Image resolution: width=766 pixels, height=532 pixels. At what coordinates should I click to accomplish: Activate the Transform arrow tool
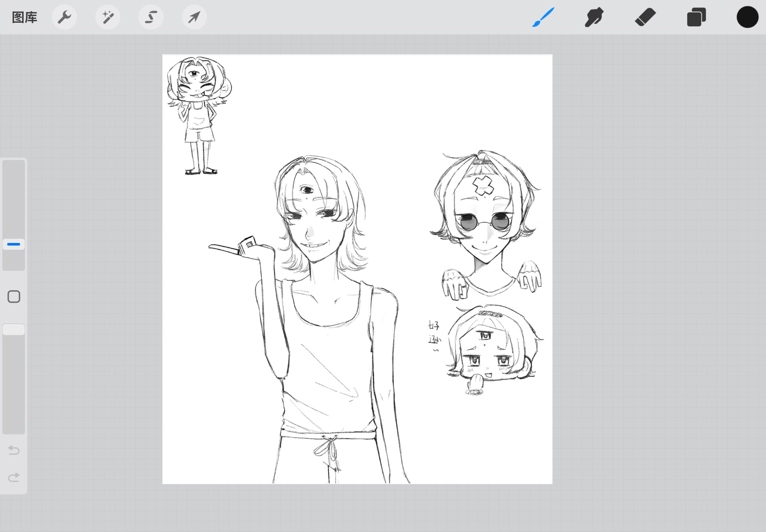click(x=194, y=17)
